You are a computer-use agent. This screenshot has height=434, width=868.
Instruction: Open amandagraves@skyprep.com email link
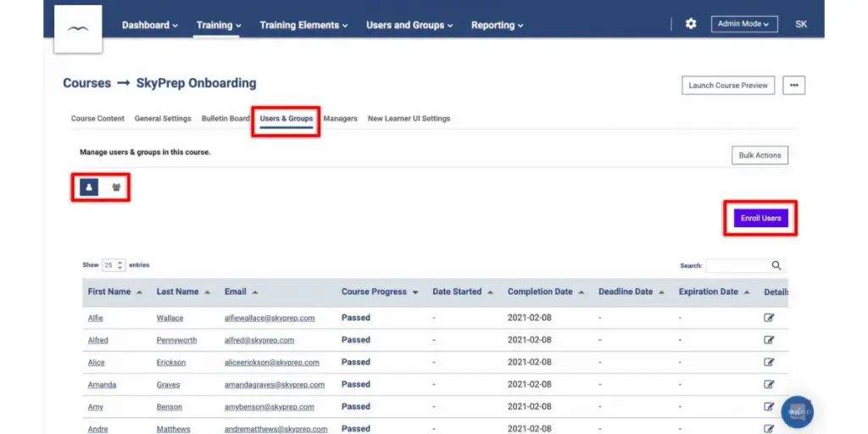[275, 385]
